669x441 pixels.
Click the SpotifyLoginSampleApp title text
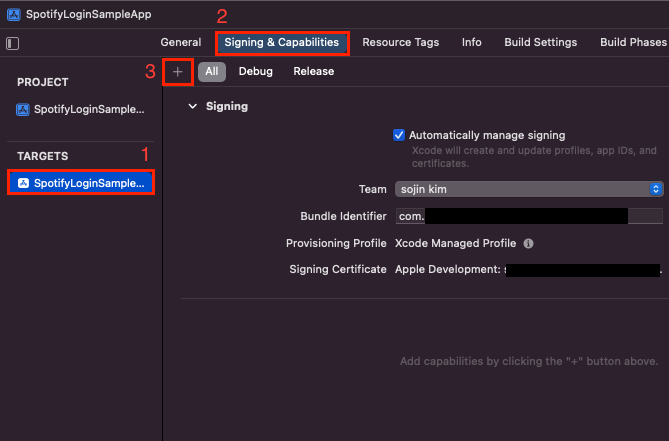coord(88,15)
